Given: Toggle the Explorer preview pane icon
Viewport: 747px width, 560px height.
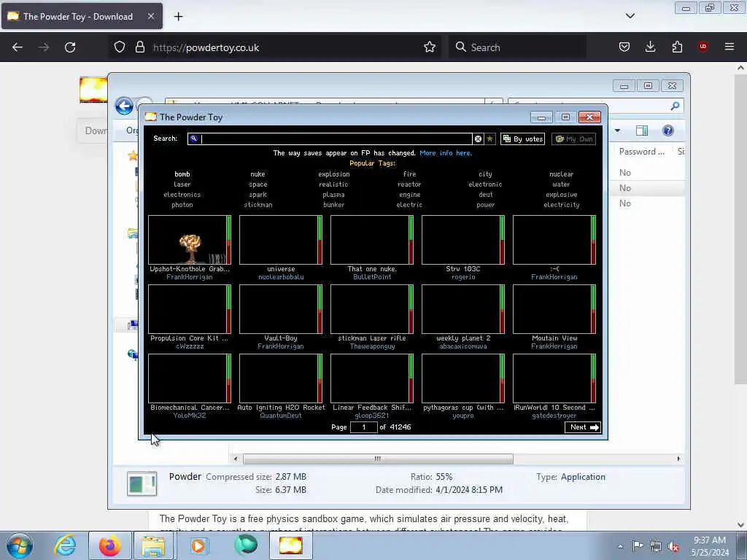Looking at the screenshot, I should (642, 131).
